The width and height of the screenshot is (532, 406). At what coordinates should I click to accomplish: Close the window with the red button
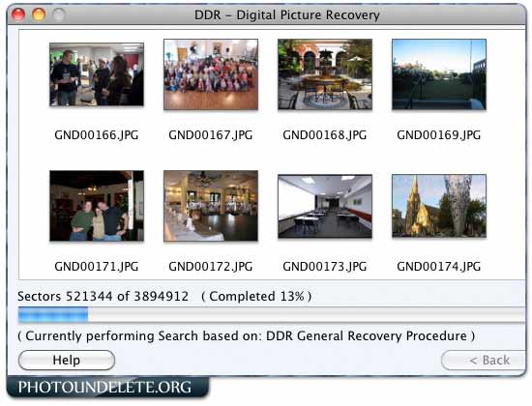(x=18, y=14)
